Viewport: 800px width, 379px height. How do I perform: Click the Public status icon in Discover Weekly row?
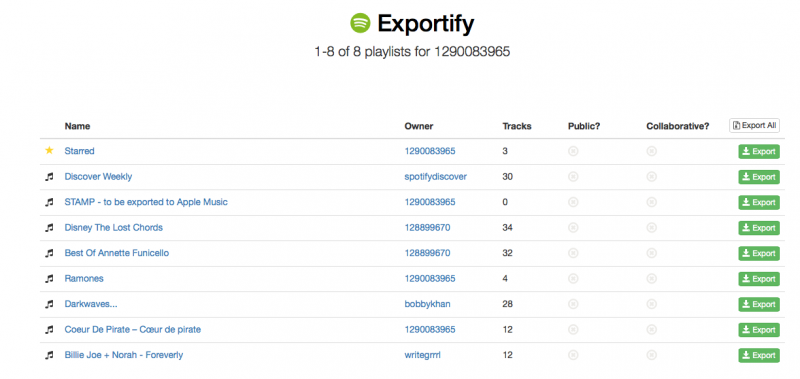pyautogui.click(x=573, y=176)
